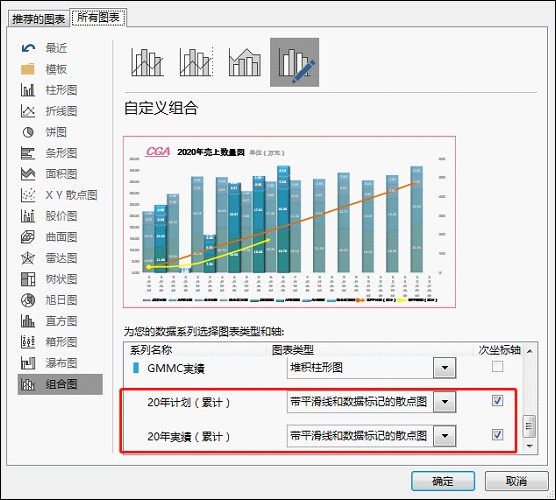This screenshot has width=556, height=500.
Task: Switch to the Recommended Charts (推荐的图表) tab
Action: coord(38,19)
